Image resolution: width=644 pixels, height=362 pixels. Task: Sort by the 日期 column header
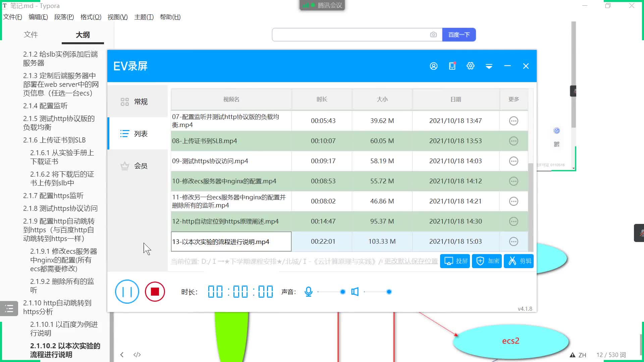point(456,99)
